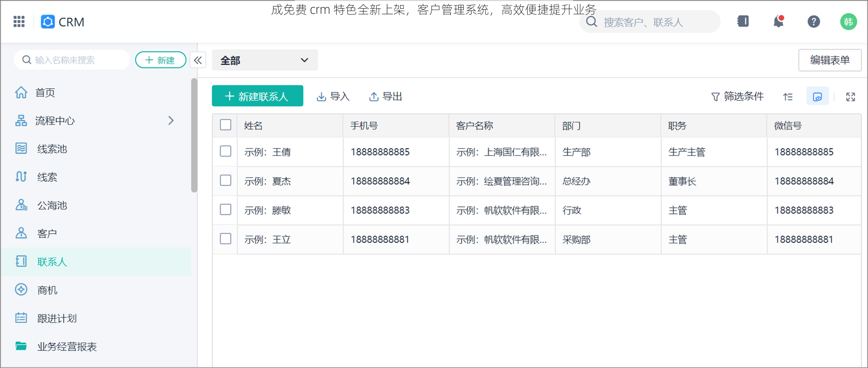Toggle the highlighted display settings icon
Image resolution: width=868 pixels, height=368 pixels.
click(817, 97)
